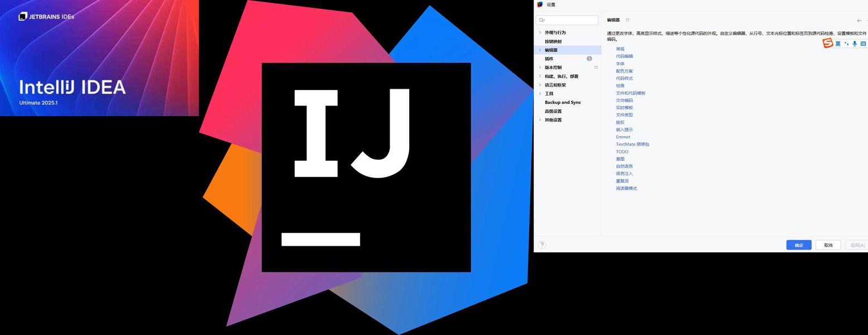Open the TextMate 捆绑包 link
Screen dimensions: 868x335
click(632, 144)
